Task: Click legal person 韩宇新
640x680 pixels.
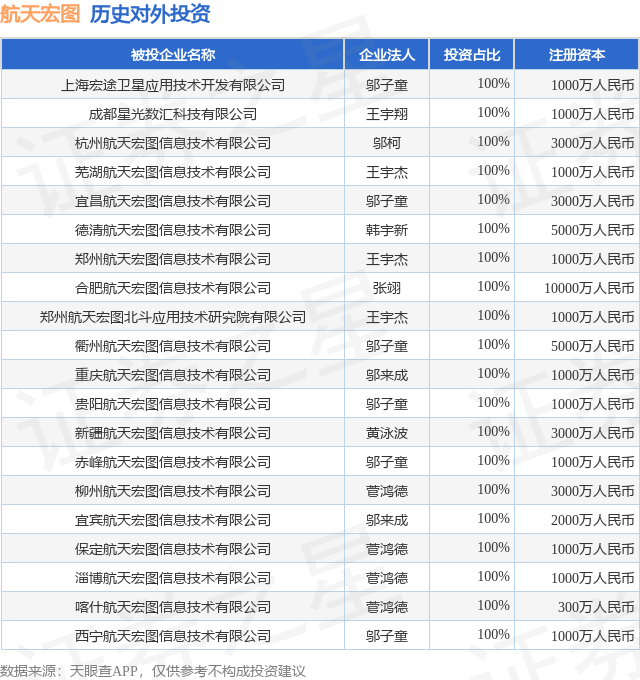Action: 387,230
